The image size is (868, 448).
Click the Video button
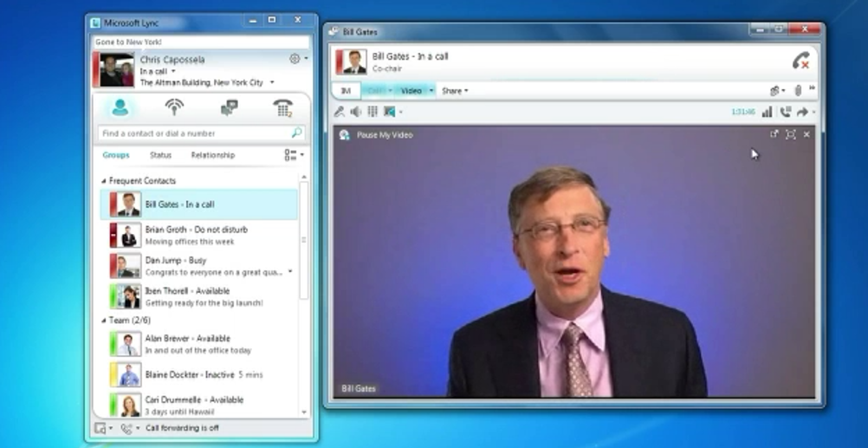(411, 91)
